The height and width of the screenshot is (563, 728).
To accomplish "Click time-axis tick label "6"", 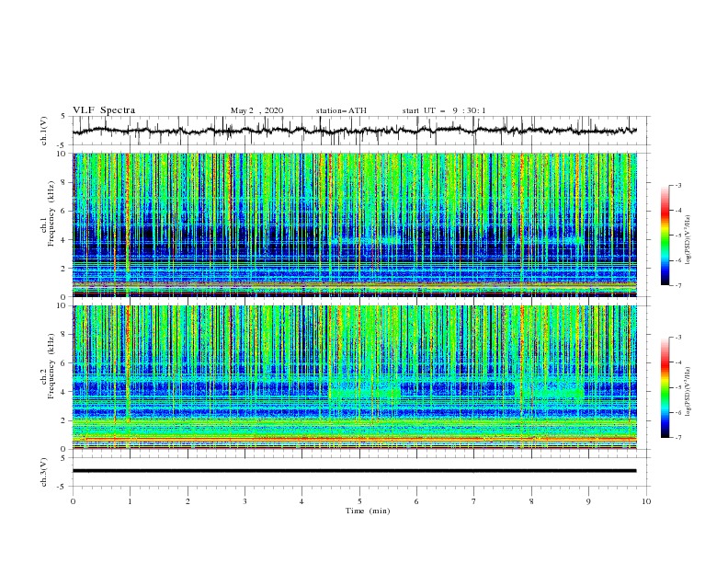I will [x=416, y=501].
